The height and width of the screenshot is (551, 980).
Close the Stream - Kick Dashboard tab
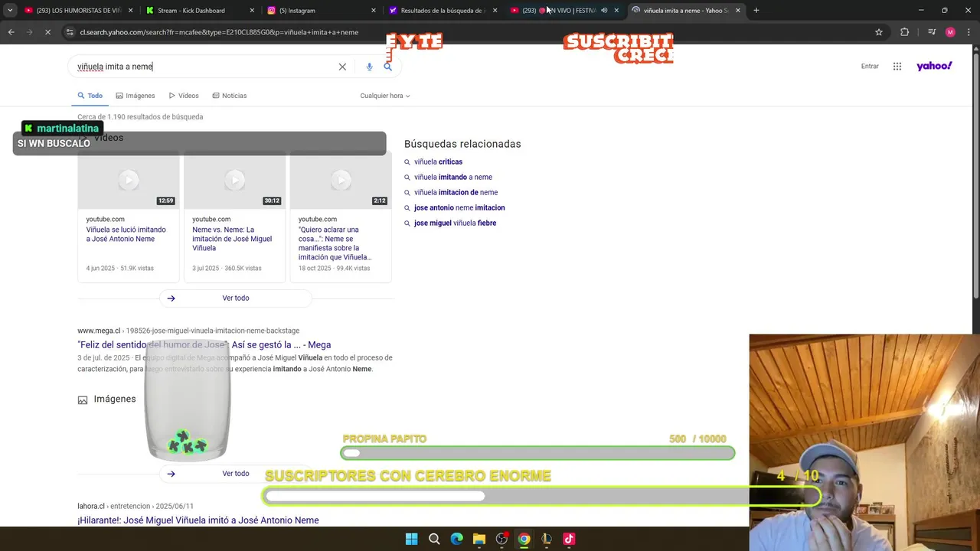coord(252,11)
